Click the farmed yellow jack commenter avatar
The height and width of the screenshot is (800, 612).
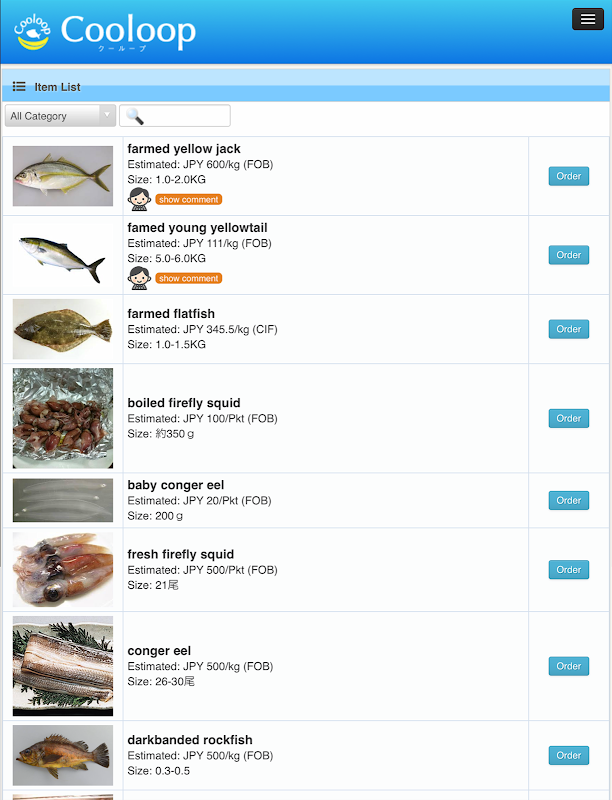pyautogui.click(x=139, y=199)
